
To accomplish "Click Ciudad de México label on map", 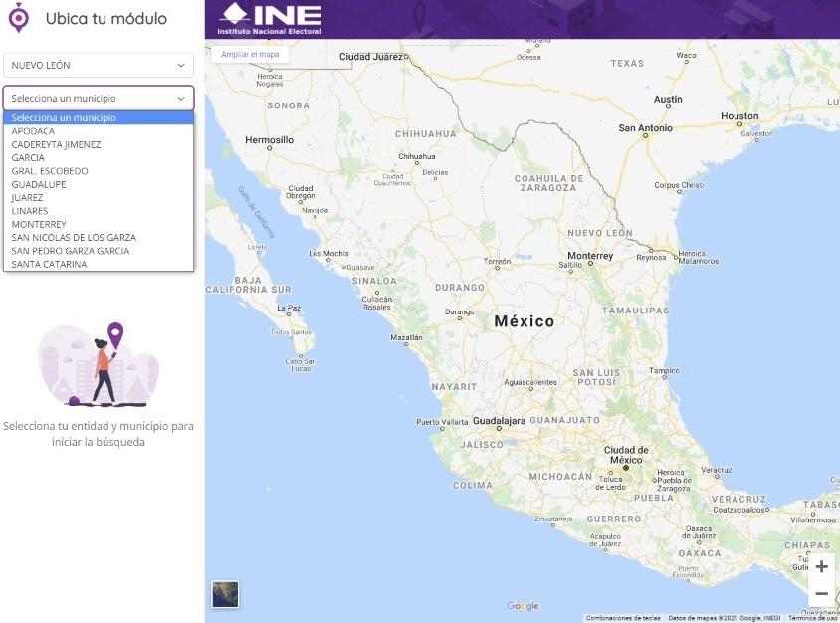I will coord(625,455).
